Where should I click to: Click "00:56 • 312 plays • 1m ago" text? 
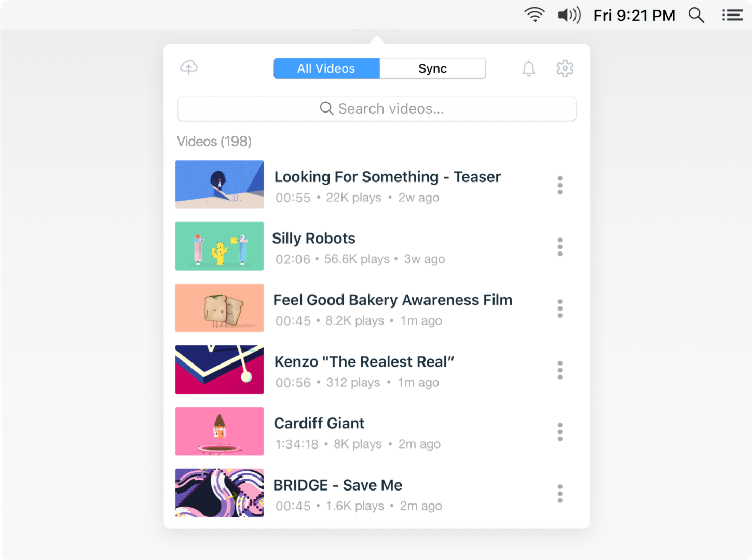point(357,383)
